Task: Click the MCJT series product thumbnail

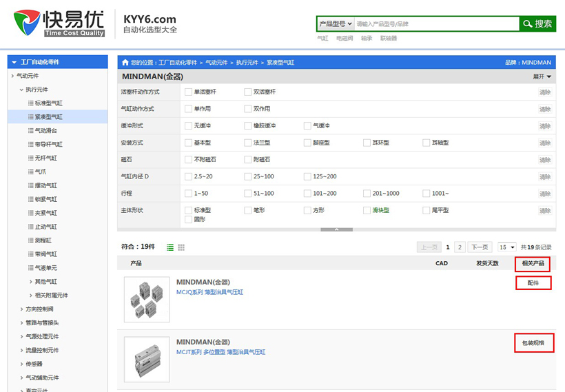Action: point(147,359)
